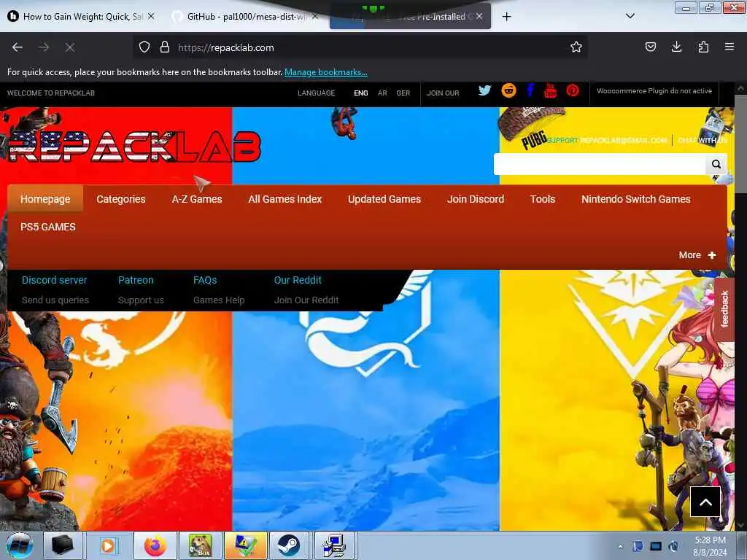Open the Patreon link
747x560 pixels.
[x=136, y=280]
